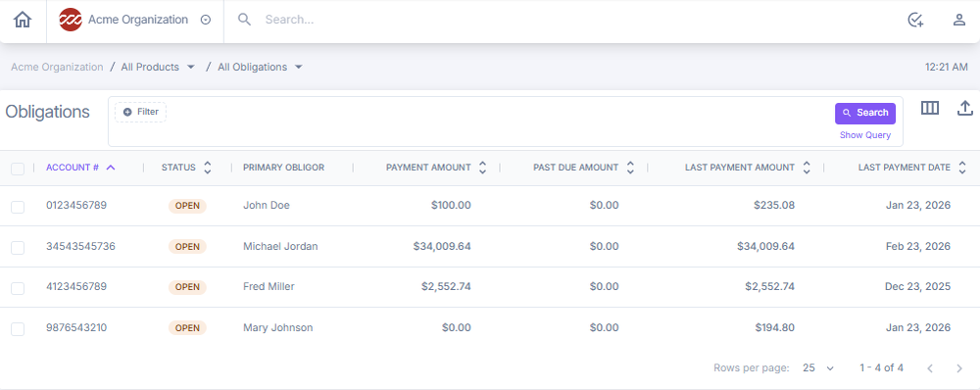The image size is (980, 390).
Task: Click the OPEN status badge for Mary Johnson
Action: click(187, 328)
